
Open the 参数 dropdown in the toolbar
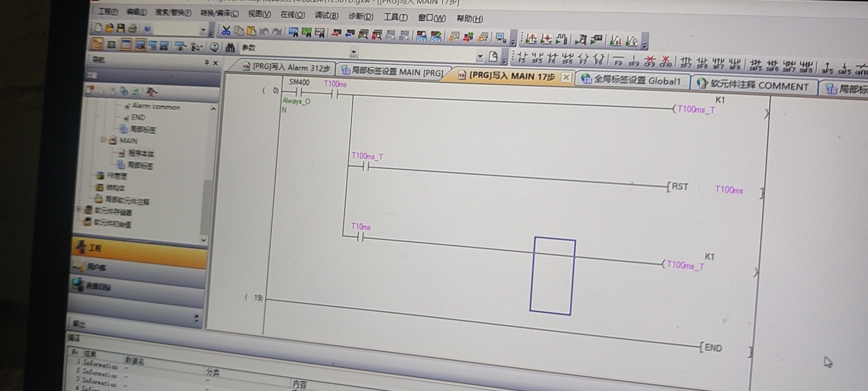353,53
